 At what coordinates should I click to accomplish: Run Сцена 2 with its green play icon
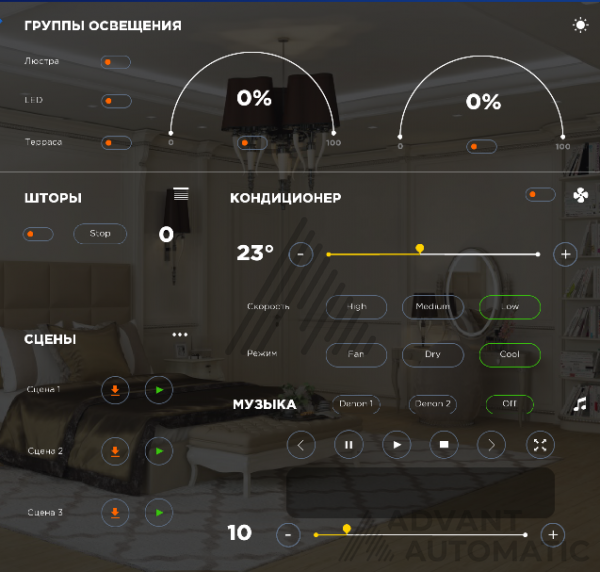click(159, 451)
